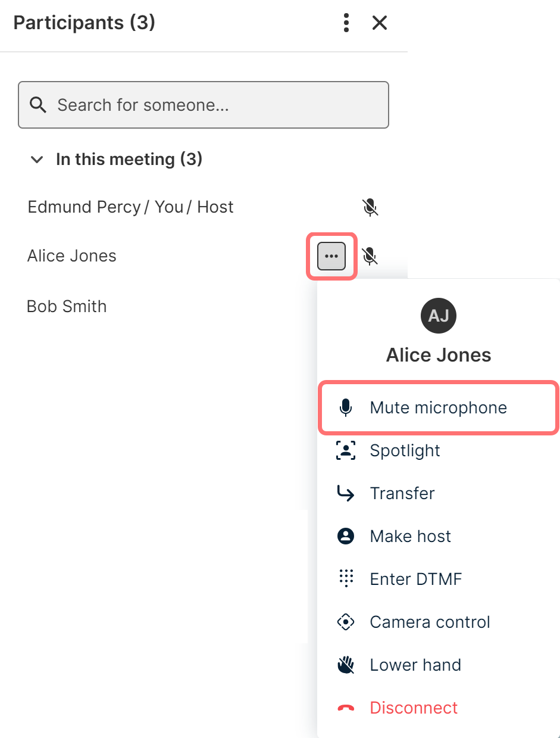Click the Camera control icon
Image resolution: width=560 pixels, height=738 pixels.
pos(346,622)
